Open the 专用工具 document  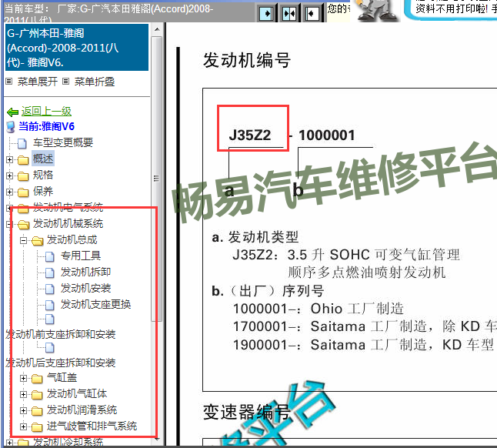[81, 256]
